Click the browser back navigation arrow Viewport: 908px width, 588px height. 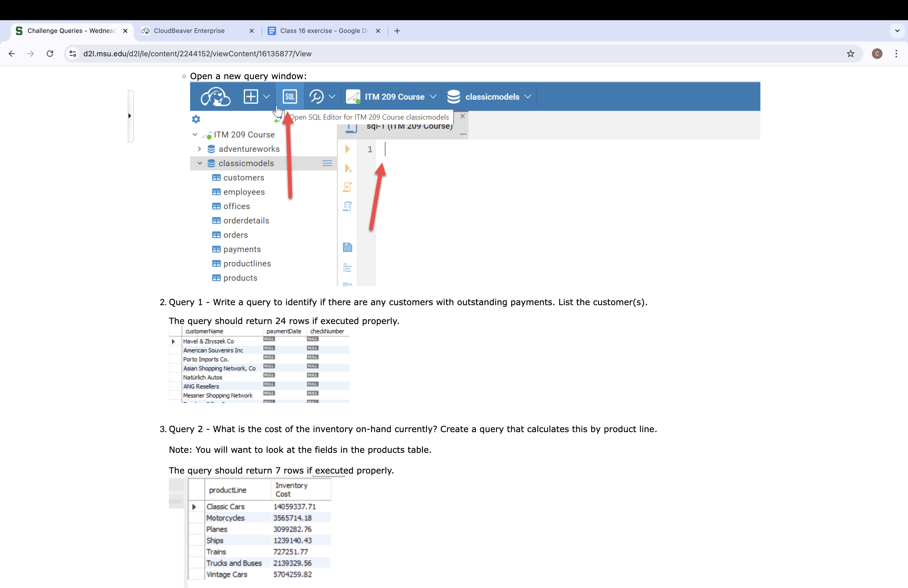point(12,53)
